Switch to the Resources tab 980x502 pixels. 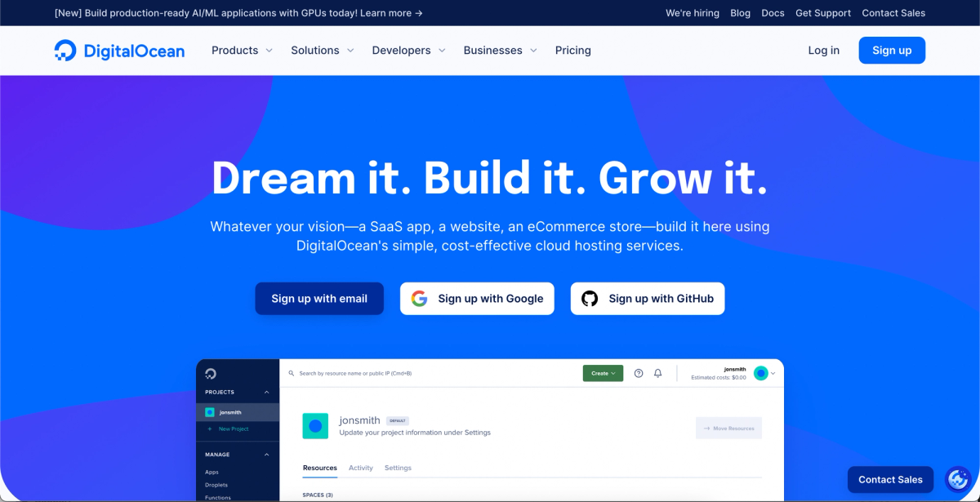(x=320, y=468)
